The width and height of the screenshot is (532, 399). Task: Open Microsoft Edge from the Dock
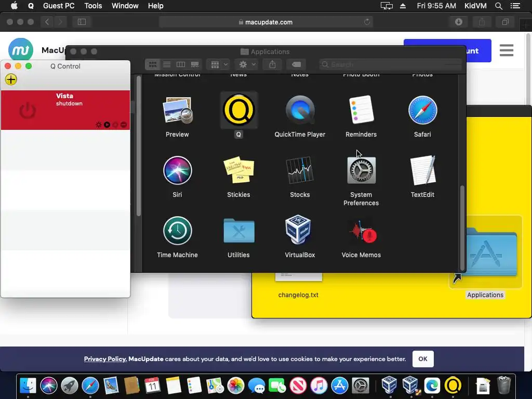[432, 385]
